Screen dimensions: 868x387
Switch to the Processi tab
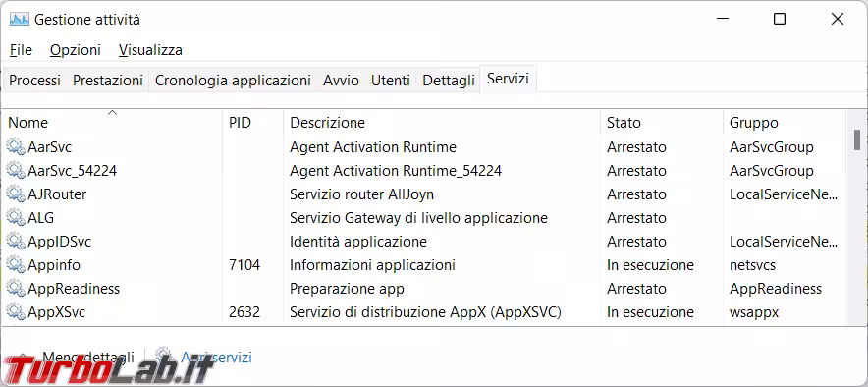click(x=35, y=81)
